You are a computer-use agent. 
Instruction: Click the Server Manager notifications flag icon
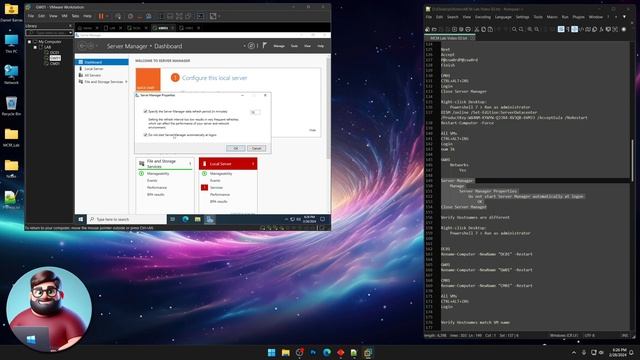(x=264, y=46)
